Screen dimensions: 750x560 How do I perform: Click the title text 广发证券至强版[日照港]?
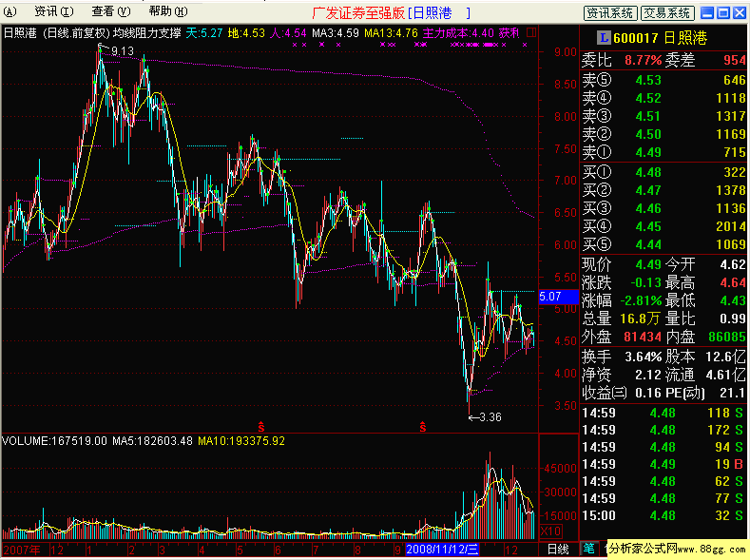[x=392, y=13]
